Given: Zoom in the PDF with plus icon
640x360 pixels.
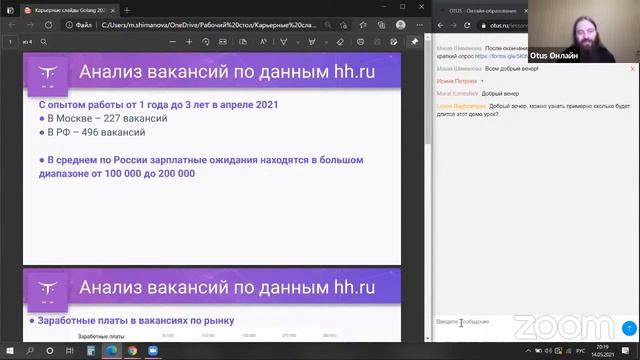Looking at the screenshot, I should (189, 42).
